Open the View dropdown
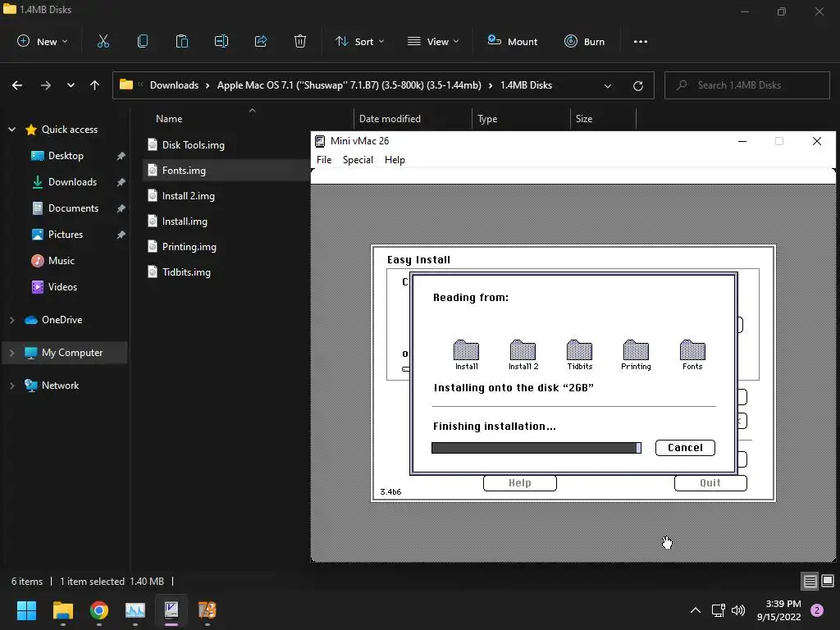 433,41
